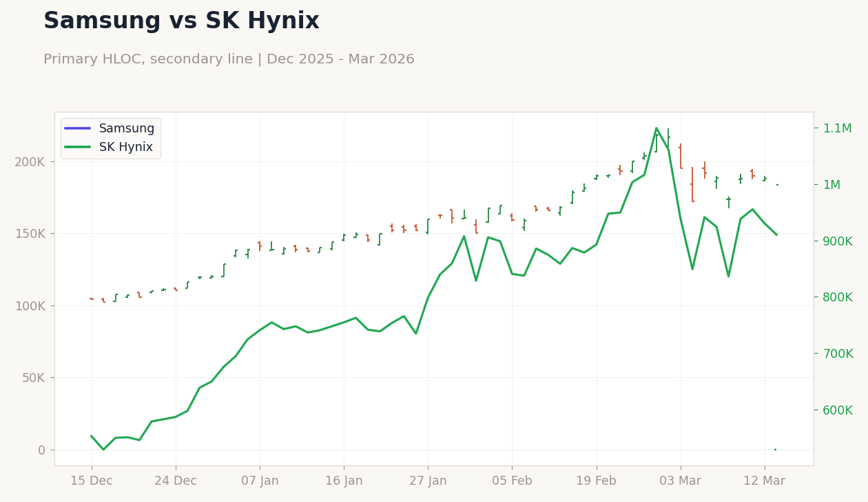Click the 07 Jan x-axis tick label
Viewport: 868px width, 502px height.
click(x=261, y=480)
